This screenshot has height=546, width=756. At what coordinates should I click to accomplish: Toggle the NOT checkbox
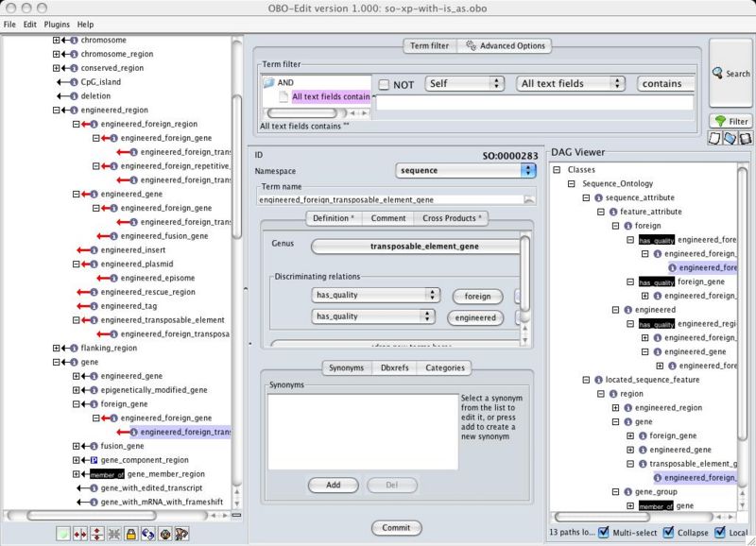tap(384, 85)
